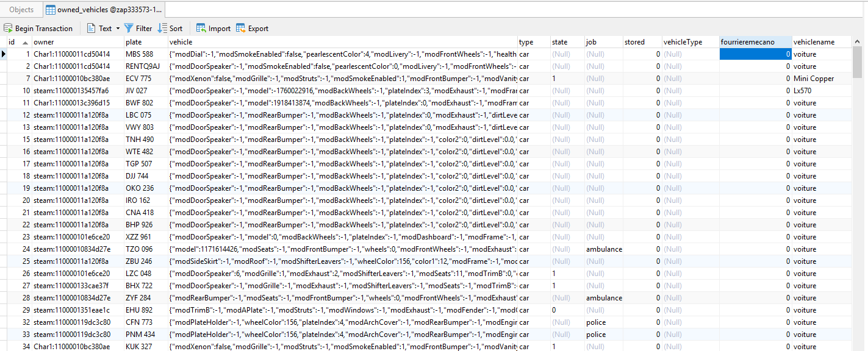Viewport: 868px width, 351px height.
Task: Select the Mini Copper vehiclename cell
Action: [814, 79]
